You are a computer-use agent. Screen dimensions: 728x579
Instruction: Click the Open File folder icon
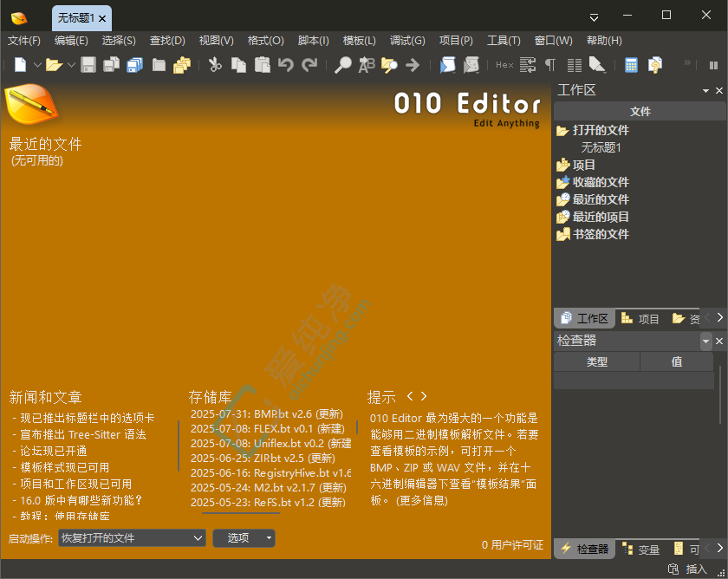pos(54,65)
